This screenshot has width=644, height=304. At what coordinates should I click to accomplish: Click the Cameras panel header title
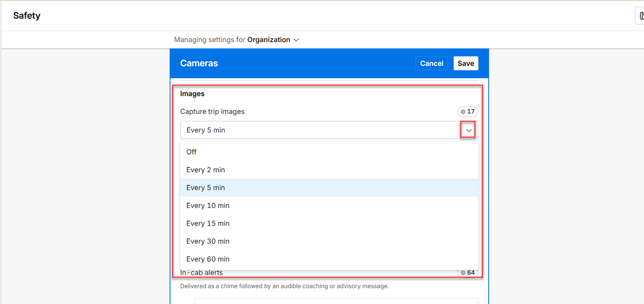point(199,63)
